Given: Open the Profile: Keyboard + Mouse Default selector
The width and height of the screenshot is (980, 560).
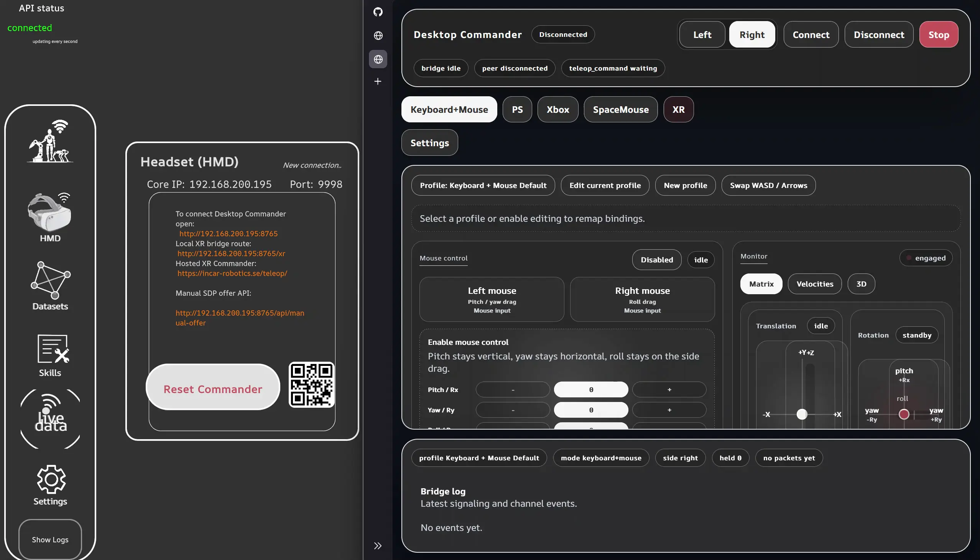Looking at the screenshot, I should (x=483, y=185).
